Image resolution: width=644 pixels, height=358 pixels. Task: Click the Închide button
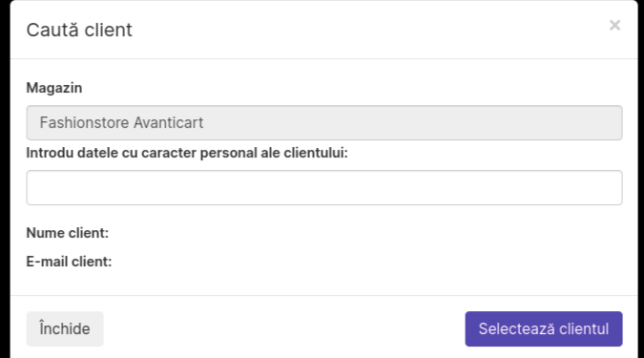coord(65,328)
